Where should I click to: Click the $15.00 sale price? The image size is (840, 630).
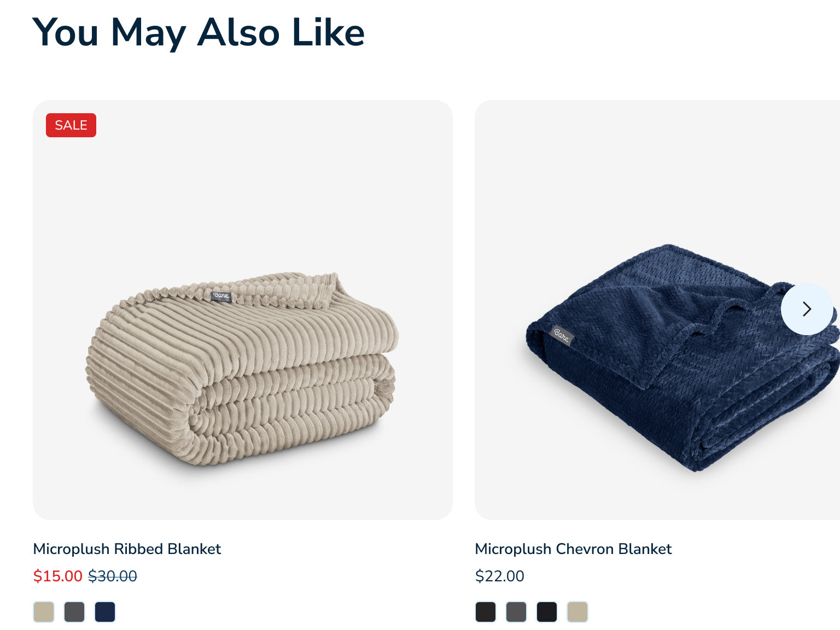pyautogui.click(x=57, y=576)
